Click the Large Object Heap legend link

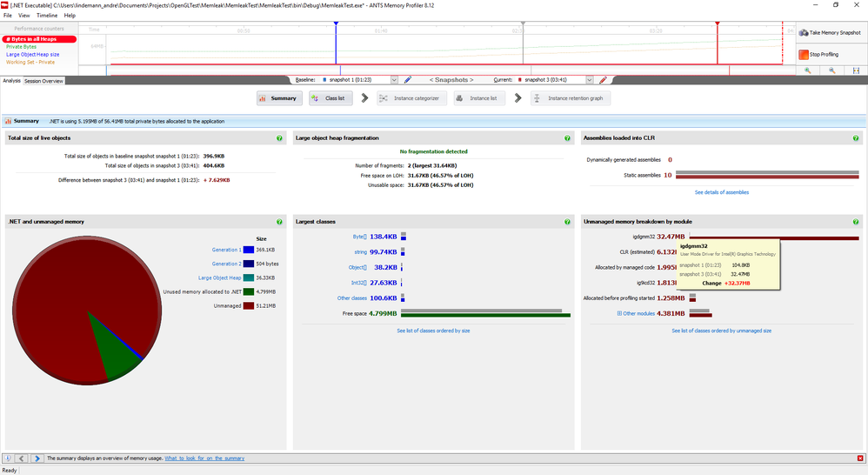(x=220, y=278)
